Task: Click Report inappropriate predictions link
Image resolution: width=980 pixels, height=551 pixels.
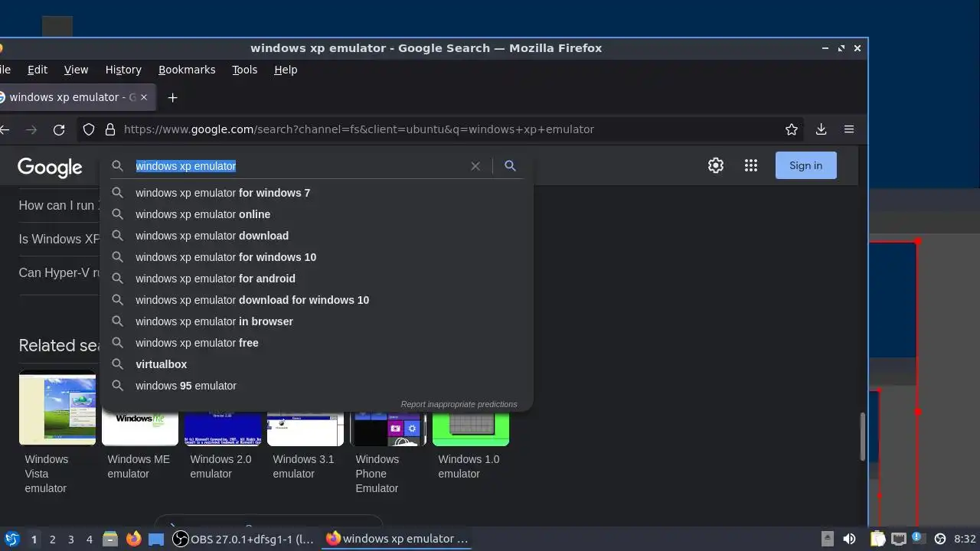Action: tap(459, 404)
